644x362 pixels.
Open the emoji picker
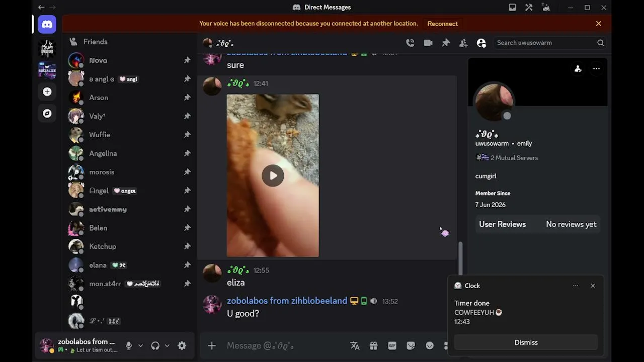[x=429, y=345]
